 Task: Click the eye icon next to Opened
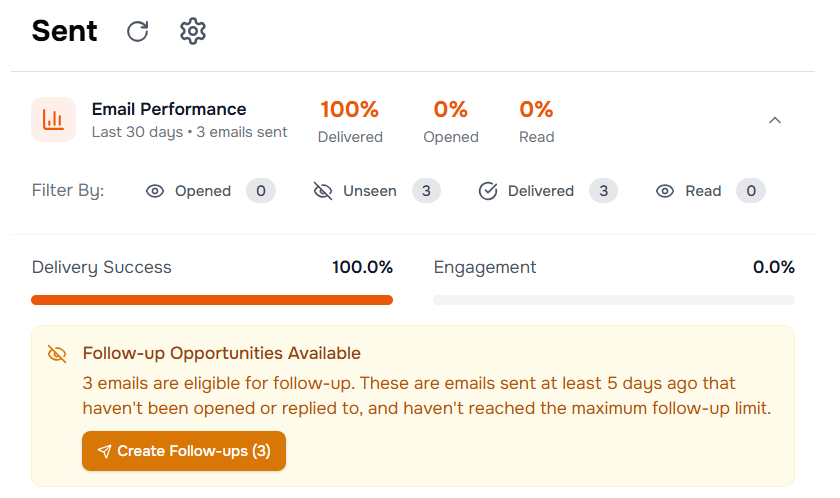click(155, 191)
